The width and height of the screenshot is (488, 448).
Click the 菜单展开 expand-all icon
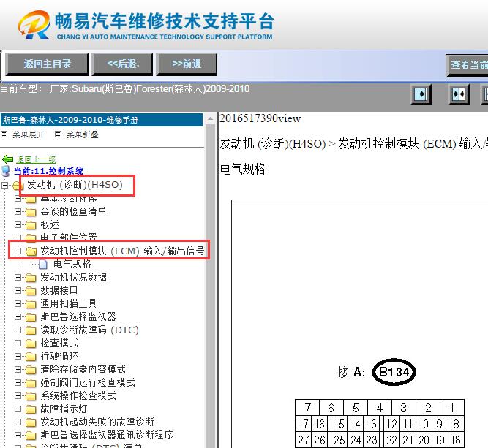pyautogui.click(x=4, y=134)
